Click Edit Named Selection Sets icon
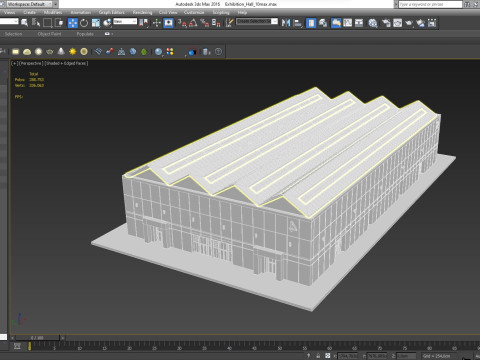480x360 pixels. click(229, 23)
